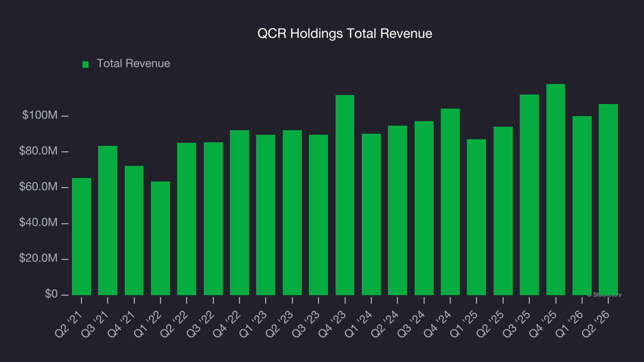Select the Q2 '21 revenue bar
Viewport: 644px width, 362px height.
82,236
